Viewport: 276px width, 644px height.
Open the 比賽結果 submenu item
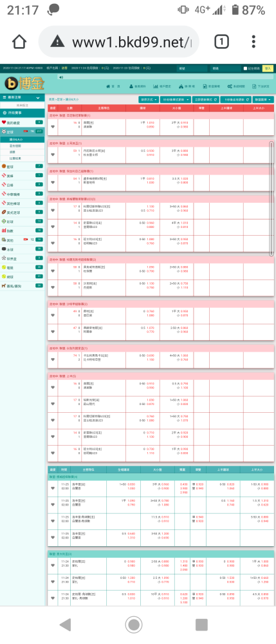click(15, 158)
